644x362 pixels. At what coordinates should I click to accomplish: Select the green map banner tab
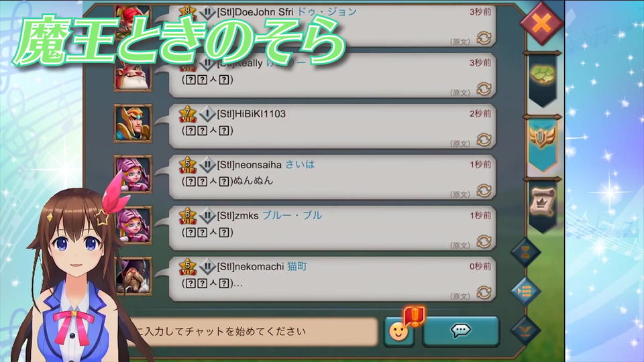542,79
